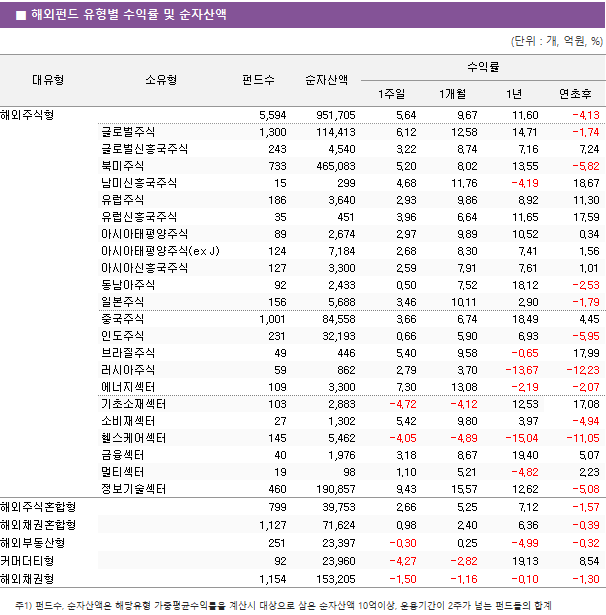Select the 인도주식 row label
The width and height of the screenshot is (606, 615).
pyautogui.click(x=122, y=336)
